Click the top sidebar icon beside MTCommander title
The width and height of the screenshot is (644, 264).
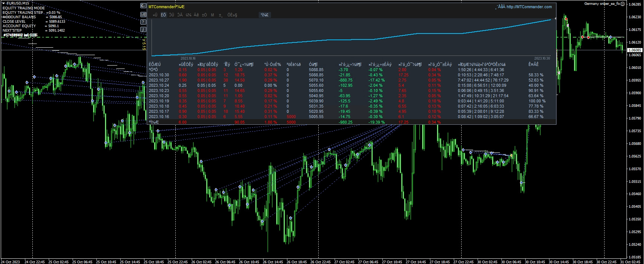tap(143, 6)
